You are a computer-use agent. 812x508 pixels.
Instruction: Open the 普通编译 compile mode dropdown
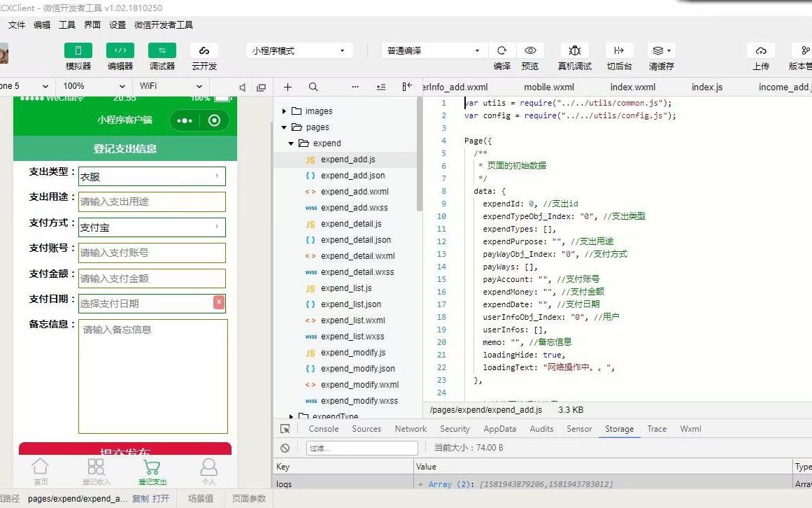pos(434,51)
